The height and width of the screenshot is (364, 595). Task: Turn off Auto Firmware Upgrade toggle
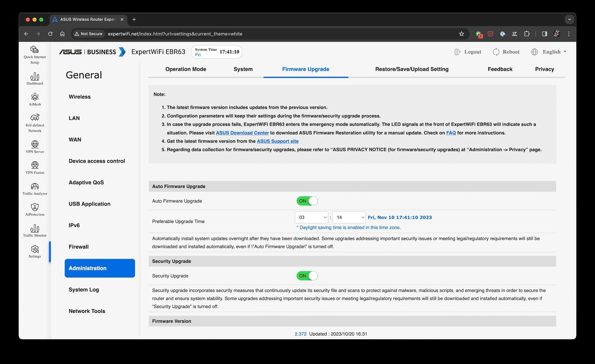point(307,201)
